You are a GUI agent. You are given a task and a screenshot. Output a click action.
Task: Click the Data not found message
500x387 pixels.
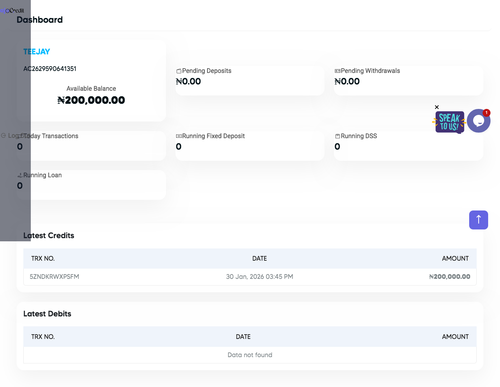pyautogui.click(x=250, y=355)
